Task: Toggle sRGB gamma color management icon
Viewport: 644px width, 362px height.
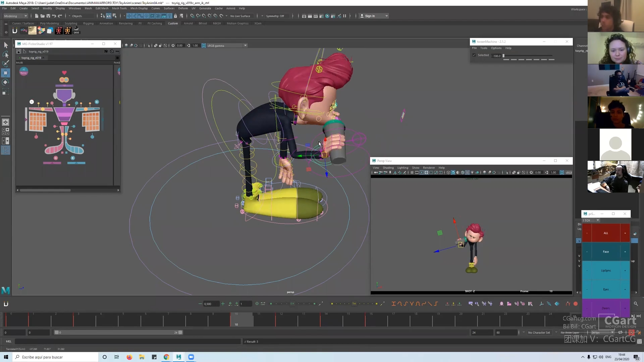Action: tap(204, 46)
